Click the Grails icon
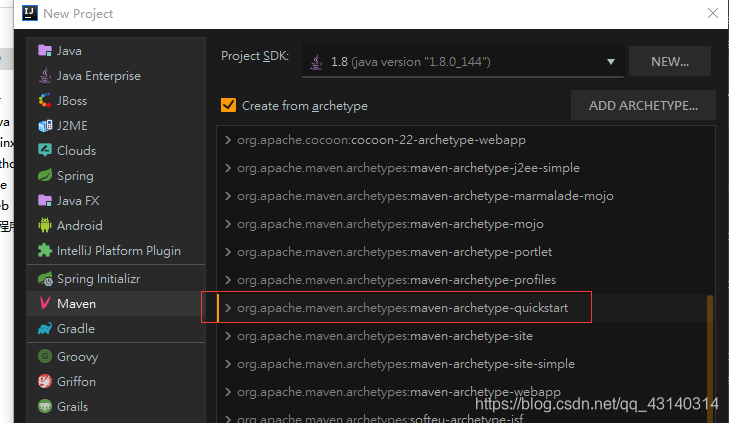Viewport: 729px width, 423px height. 45,407
